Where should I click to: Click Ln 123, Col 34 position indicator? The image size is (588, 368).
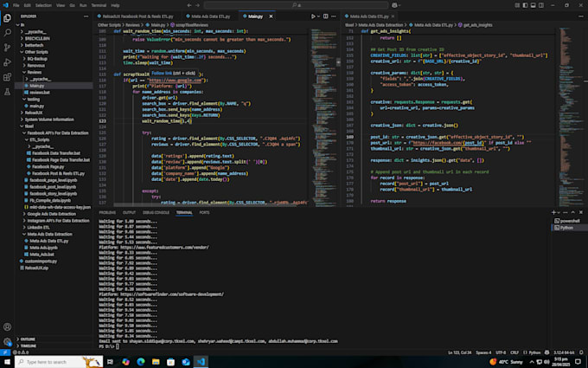[459, 352]
